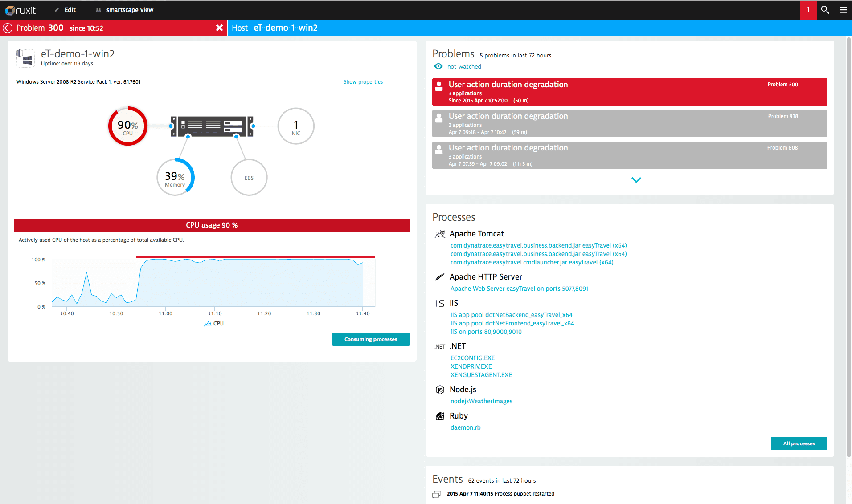Image resolution: width=852 pixels, height=504 pixels.
Task: Open IIS app pool dotNetBackend_easyTravel_x64
Action: [511, 315]
